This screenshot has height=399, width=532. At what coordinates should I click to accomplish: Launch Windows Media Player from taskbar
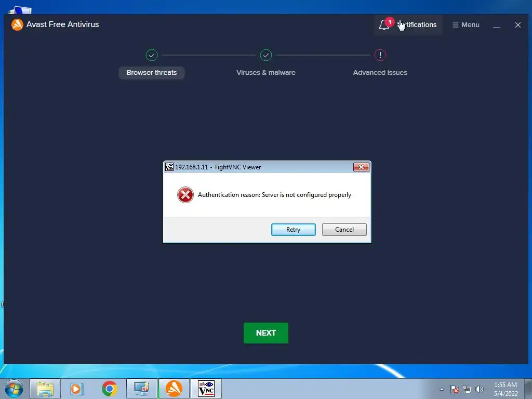(x=77, y=389)
